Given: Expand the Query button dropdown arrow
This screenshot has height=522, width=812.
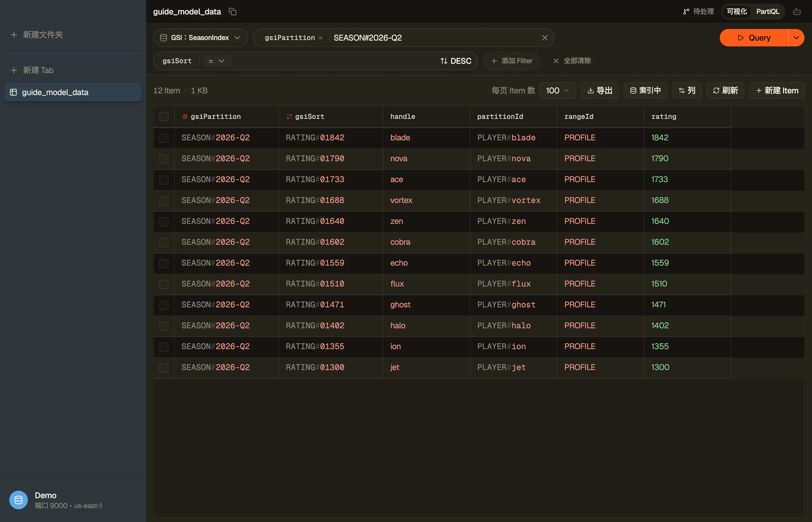Looking at the screenshot, I should (796, 38).
